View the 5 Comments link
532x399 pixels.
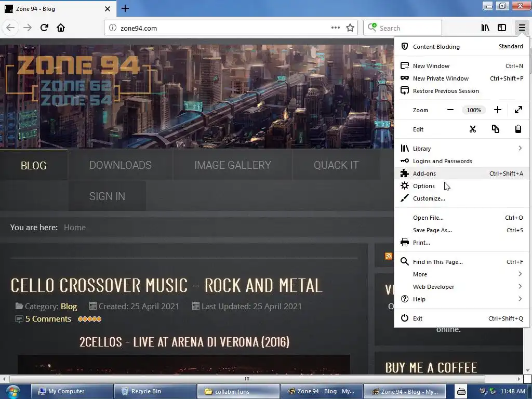point(48,319)
